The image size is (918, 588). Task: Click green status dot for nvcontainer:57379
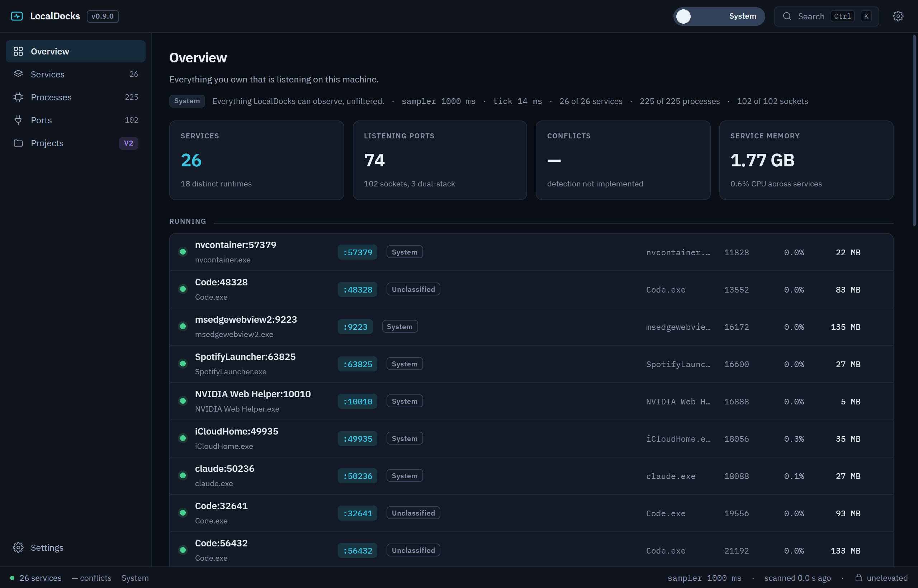coord(183,252)
